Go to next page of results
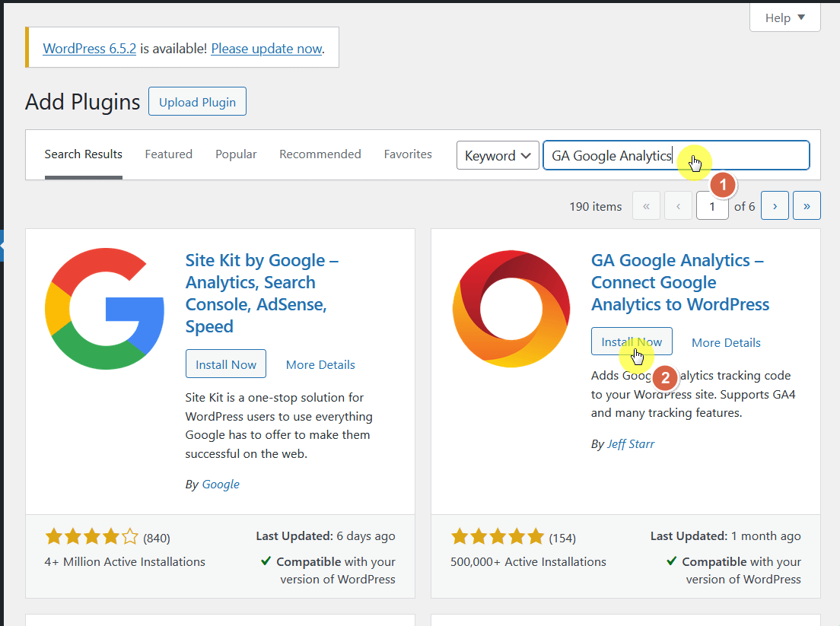 tap(775, 205)
